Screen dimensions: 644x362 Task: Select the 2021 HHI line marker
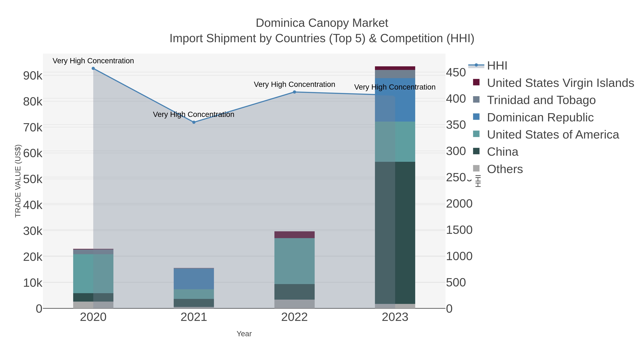pos(194,122)
